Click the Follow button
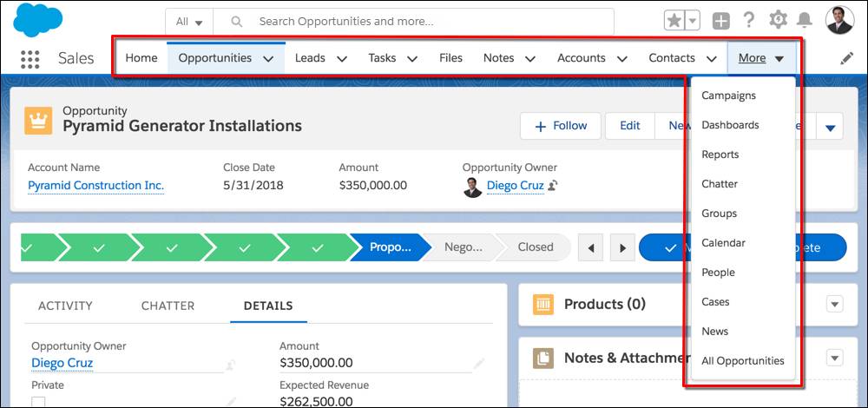Image resolution: width=868 pixels, height=408 pixels. click(x=560, y=126)
